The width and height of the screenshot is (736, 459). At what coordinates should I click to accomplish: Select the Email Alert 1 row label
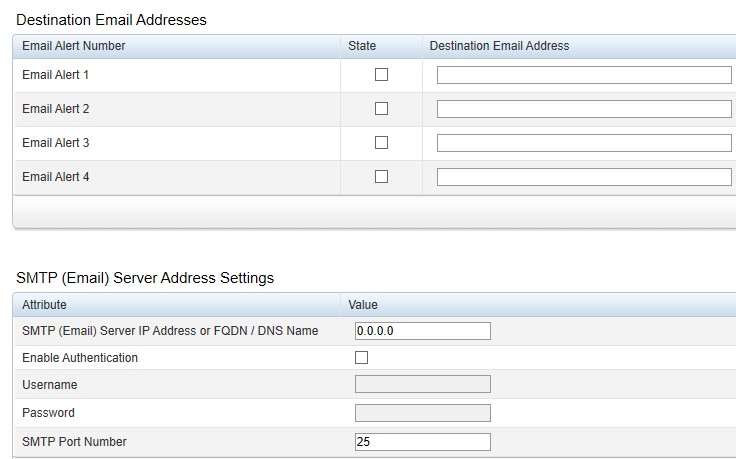click(x=55, y=75)
